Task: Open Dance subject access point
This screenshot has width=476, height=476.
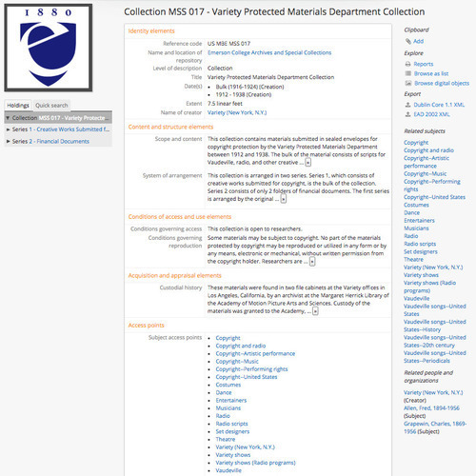Action: tap(224, 393)
